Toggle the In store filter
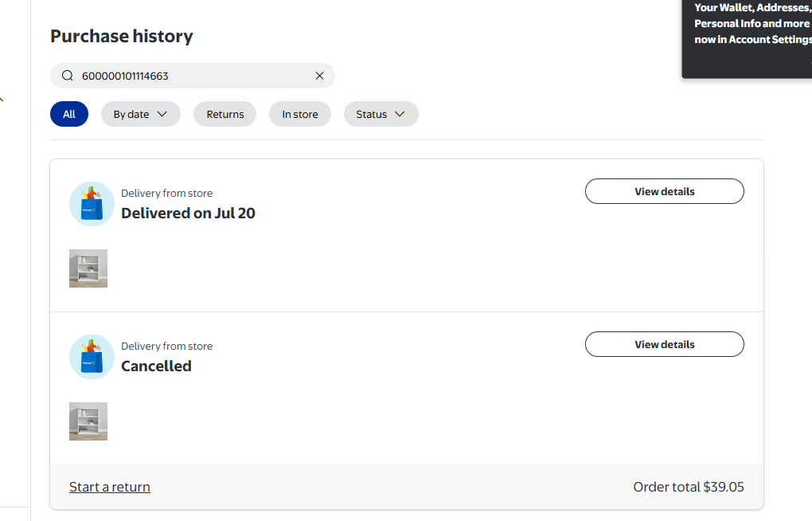812x521 pixels. click(300, 114)
